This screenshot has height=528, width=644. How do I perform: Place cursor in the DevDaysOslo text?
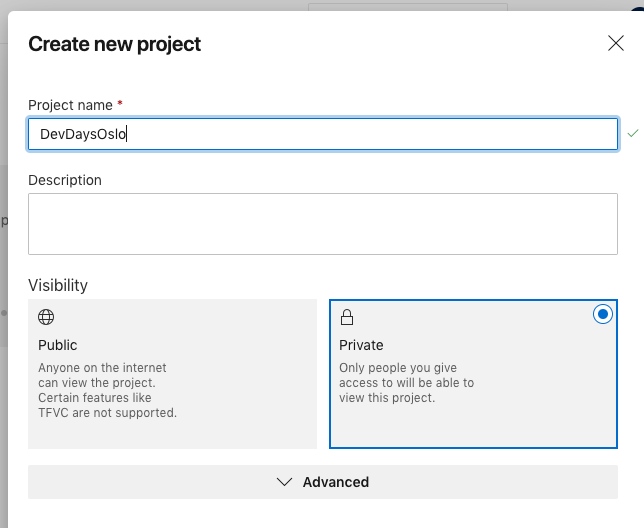[x=83, y=134]
